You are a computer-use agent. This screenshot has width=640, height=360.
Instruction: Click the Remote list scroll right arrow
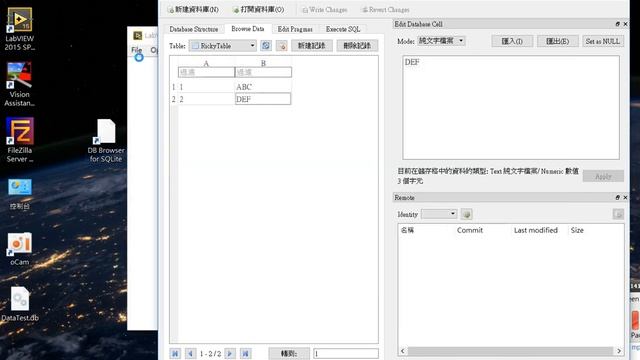coord(619,351)
